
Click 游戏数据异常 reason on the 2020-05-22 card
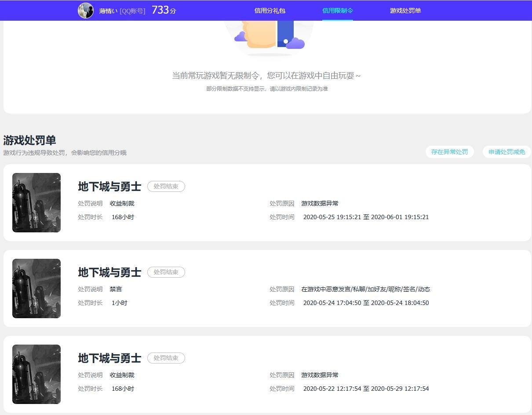(x=320, y=375)
